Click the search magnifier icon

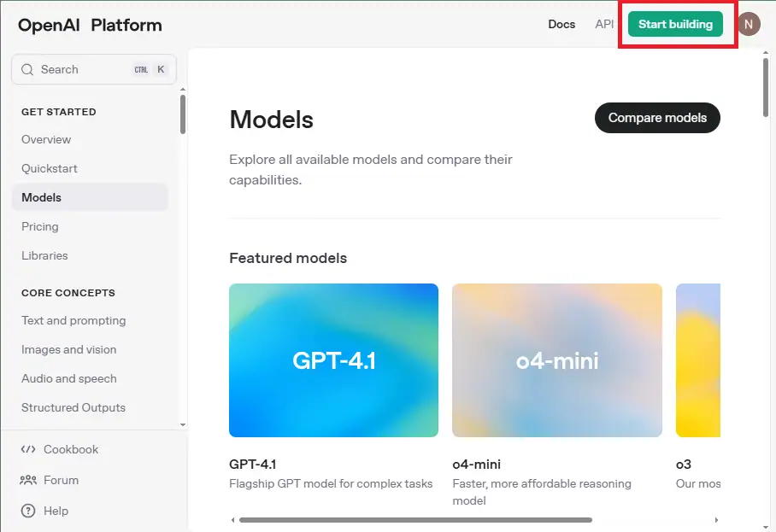(x=27, y=70)
